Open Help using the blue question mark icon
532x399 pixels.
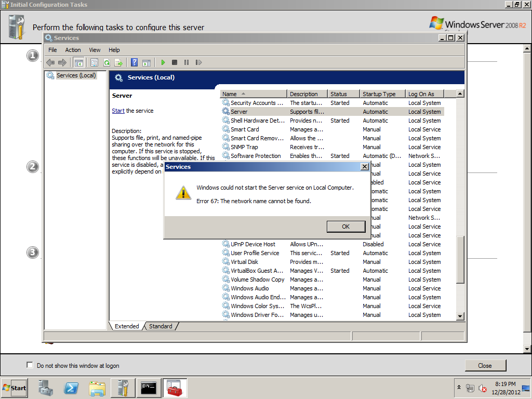click(134, 62)
